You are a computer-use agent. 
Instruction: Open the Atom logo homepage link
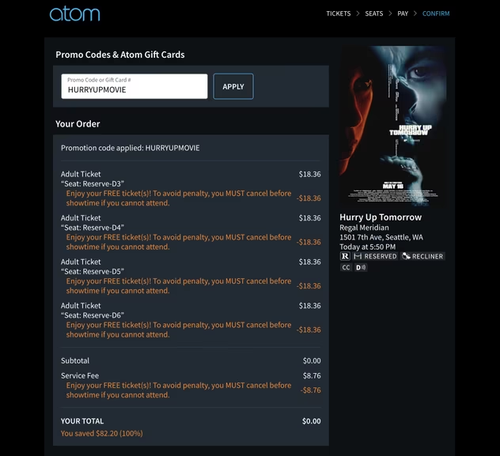pyautogui.click(x=75, y=14)
